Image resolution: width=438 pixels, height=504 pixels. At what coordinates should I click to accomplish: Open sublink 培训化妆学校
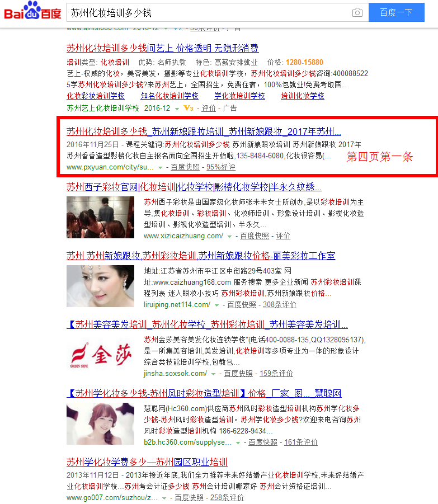click(x=303, y=96)
